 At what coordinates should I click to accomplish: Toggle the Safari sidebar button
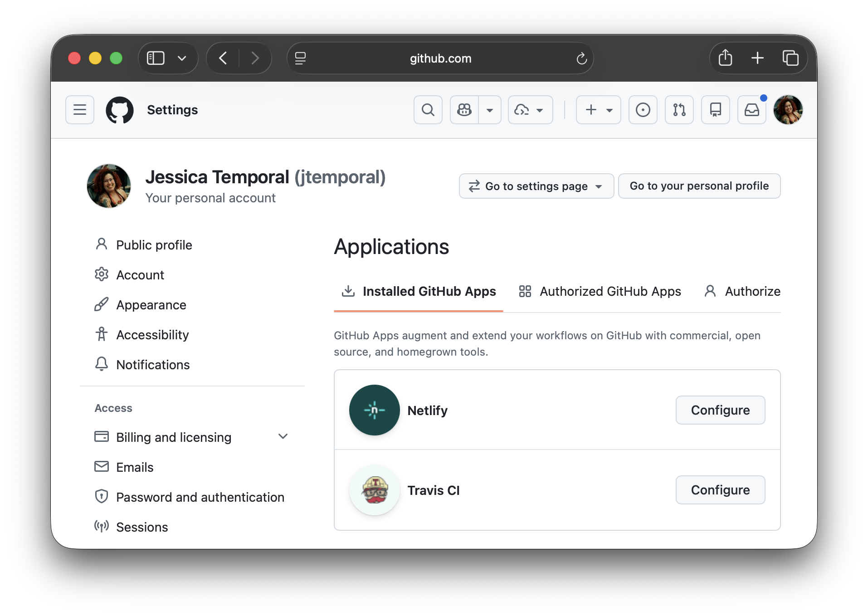point(156,58)
